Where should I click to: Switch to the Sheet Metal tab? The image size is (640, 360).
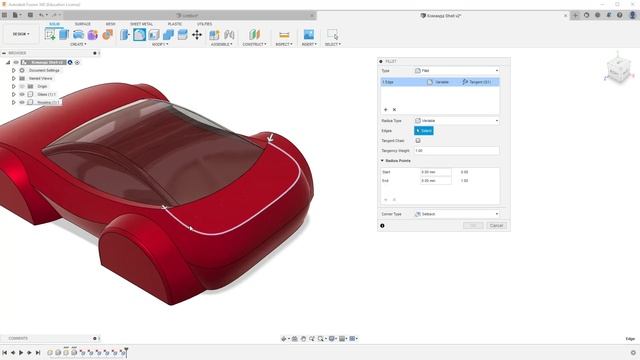pos(142,24)
